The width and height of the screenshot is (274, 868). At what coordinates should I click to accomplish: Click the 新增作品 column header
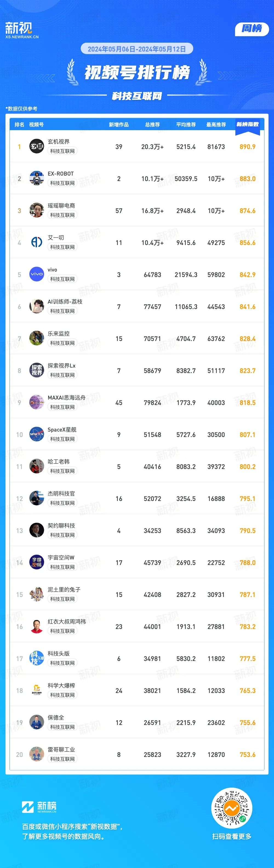click(x=119, y=125)
